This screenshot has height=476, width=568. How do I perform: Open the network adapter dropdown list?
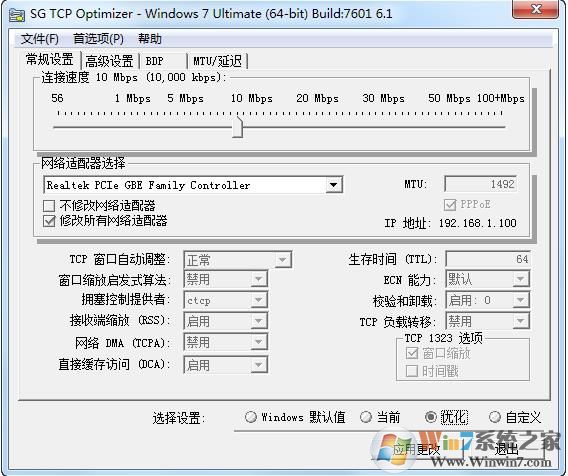334,185
